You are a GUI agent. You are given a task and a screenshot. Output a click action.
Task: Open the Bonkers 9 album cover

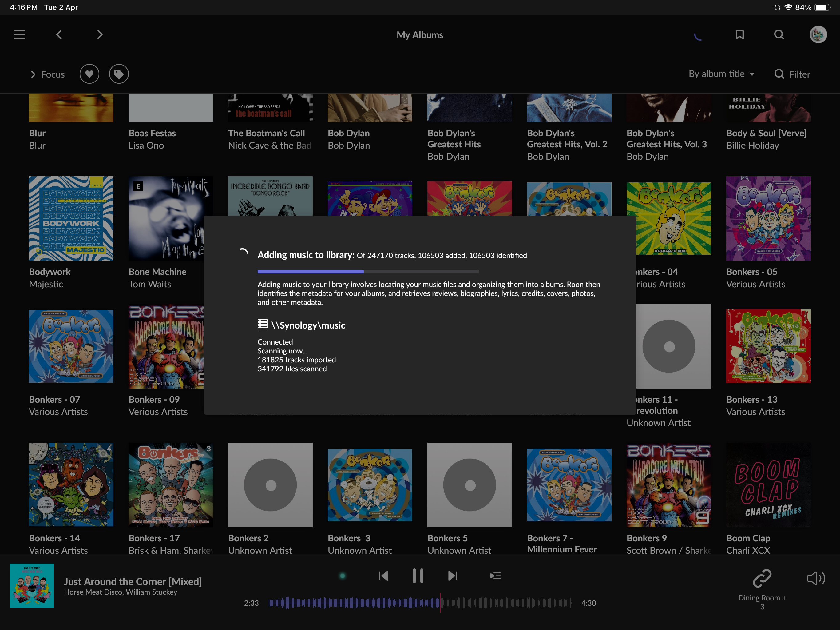669,485
